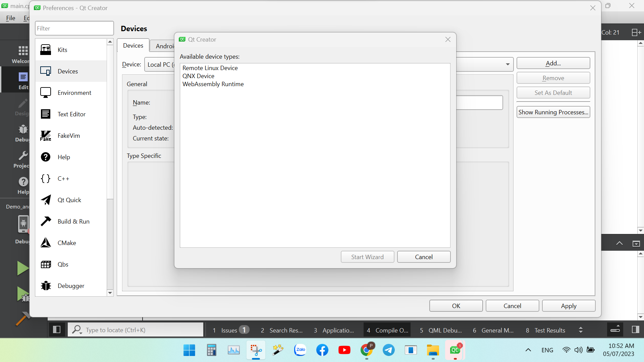Open Test Results output pane
Screen dimensions: 644x362
pyautogui.click(x=545, y=330)
